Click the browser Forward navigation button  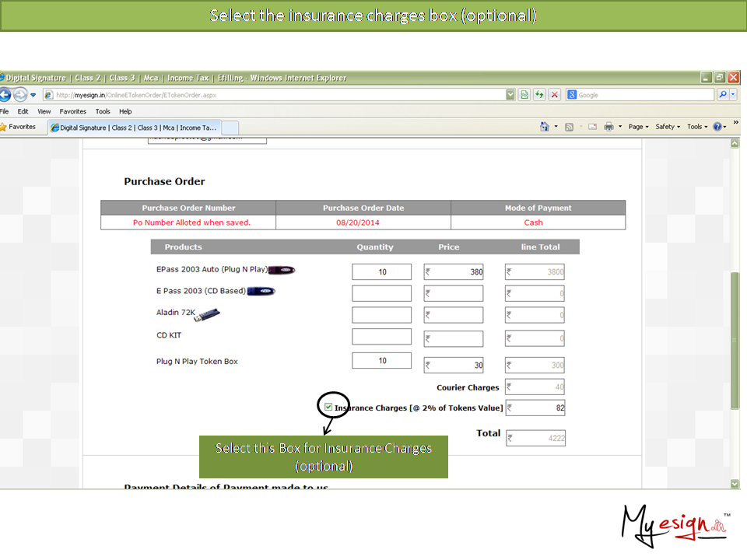[x=20, y=95]
